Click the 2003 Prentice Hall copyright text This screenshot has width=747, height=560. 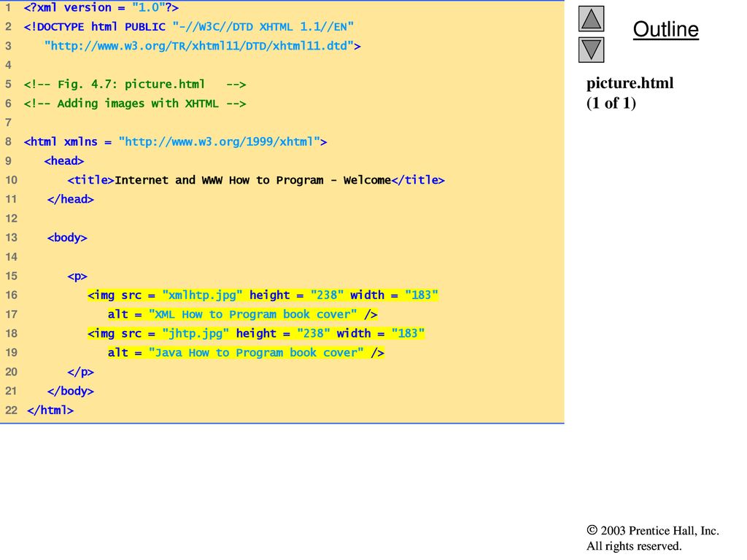(653, 531)
